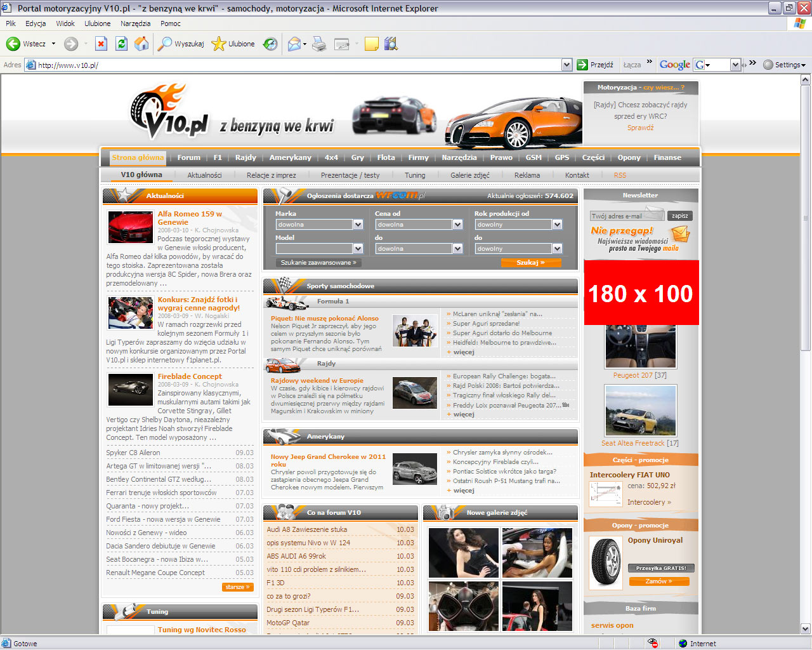Click the red 180 x 100 banner
Image resolution: width=812 pixels, height=650 pixels.
coord(641,293)
